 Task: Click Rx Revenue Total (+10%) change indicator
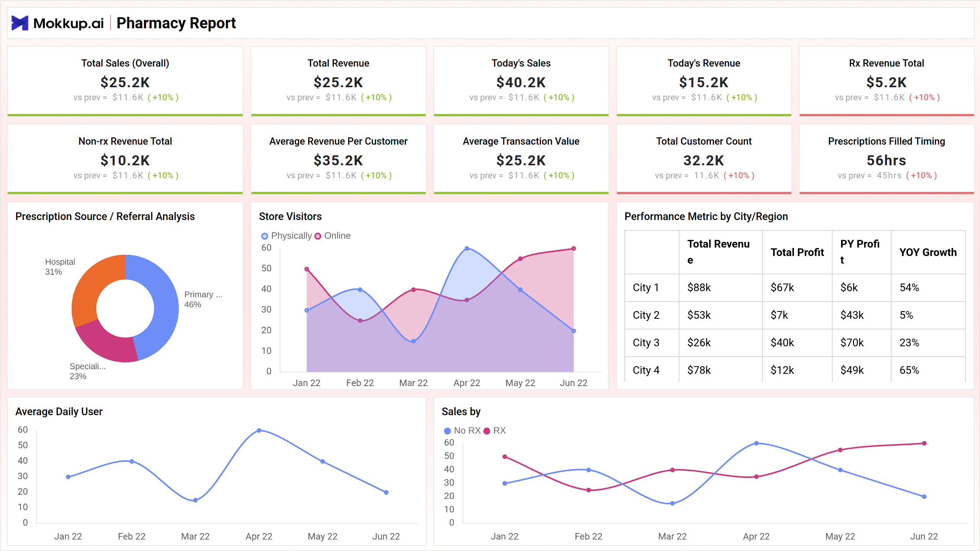[x=924, y=98]
